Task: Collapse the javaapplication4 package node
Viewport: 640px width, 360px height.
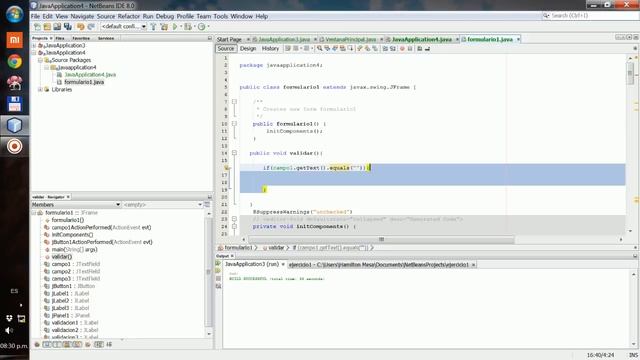Action: tap(47, 67)
